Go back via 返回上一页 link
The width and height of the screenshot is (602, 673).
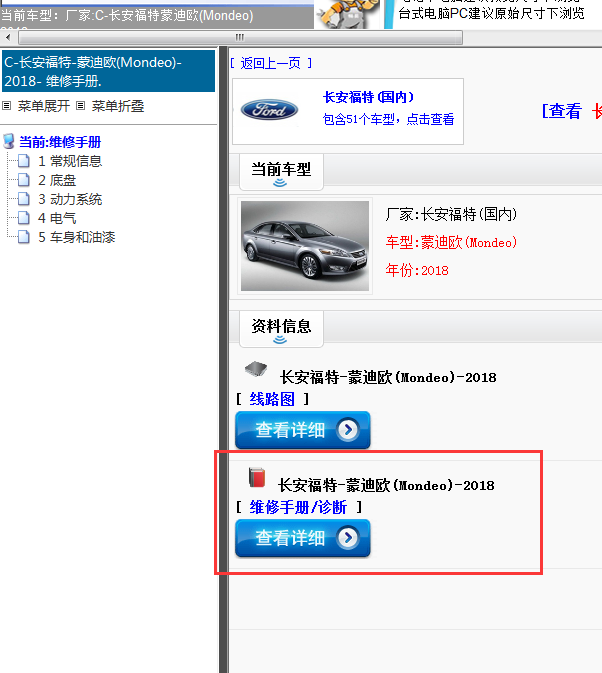pyautogui.click(x=271, y=63)
